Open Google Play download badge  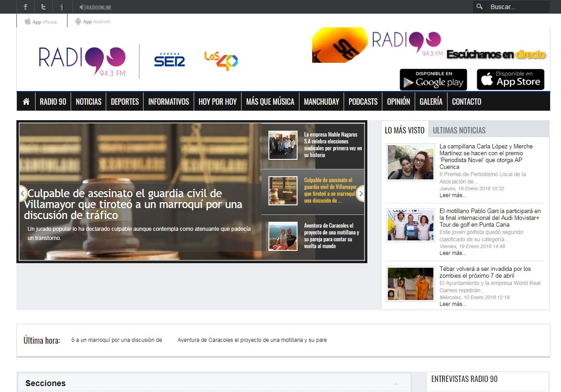tap(433, 80)
